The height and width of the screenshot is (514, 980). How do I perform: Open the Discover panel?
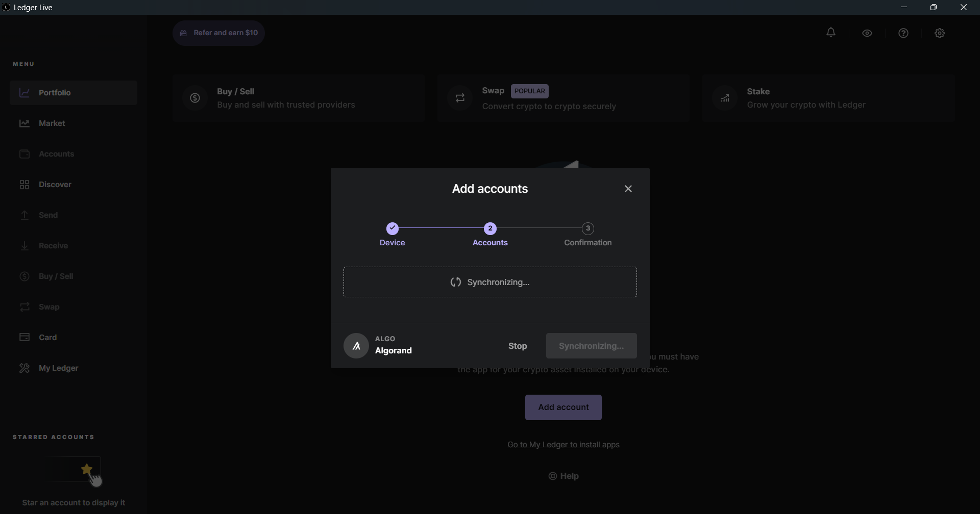pyautogui.click(x=55, y=184)
